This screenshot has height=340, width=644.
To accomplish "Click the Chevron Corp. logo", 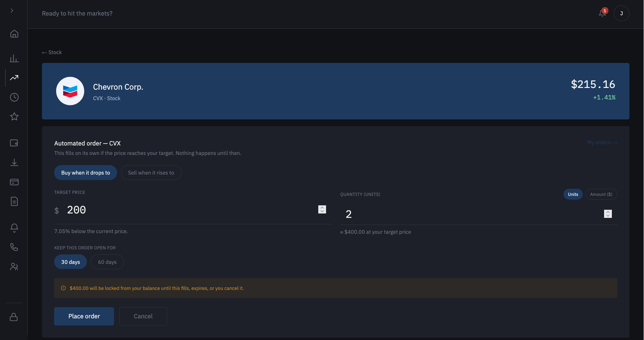I will pyautogui.click(x=70, y=91).
